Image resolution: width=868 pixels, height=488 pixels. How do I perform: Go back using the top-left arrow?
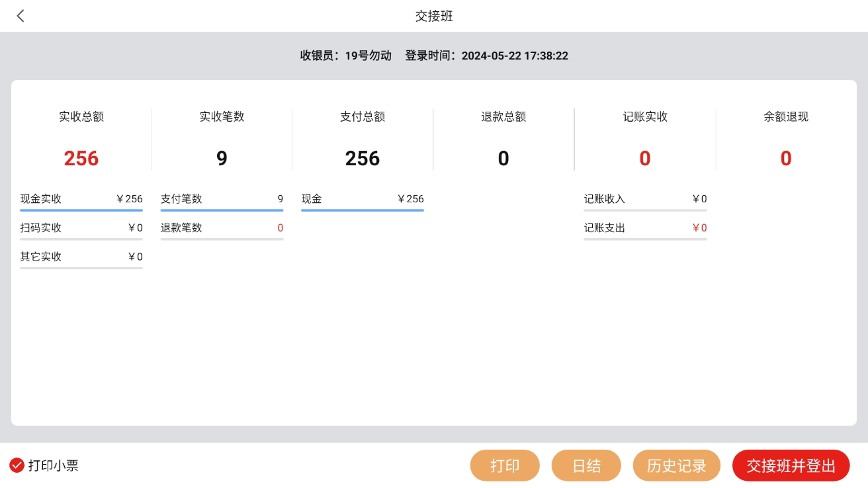click(21, 16)
